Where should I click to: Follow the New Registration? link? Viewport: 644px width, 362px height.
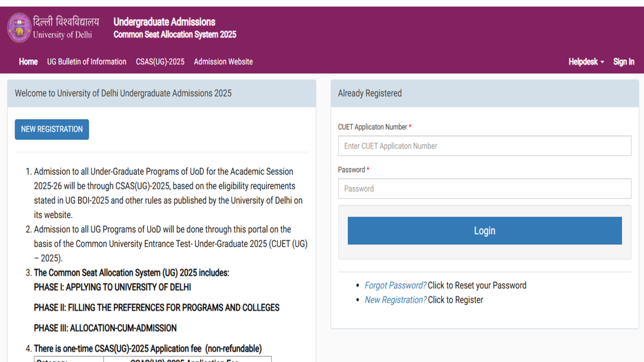tap(395, 300)
